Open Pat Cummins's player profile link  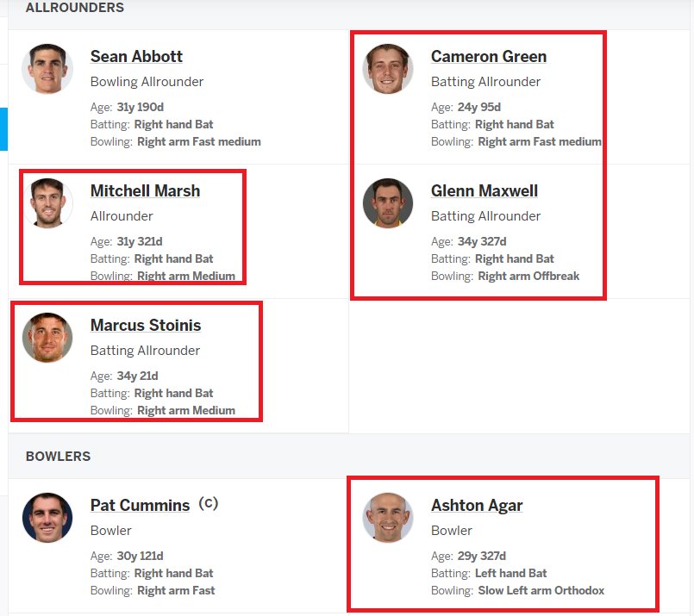(140, 506)
